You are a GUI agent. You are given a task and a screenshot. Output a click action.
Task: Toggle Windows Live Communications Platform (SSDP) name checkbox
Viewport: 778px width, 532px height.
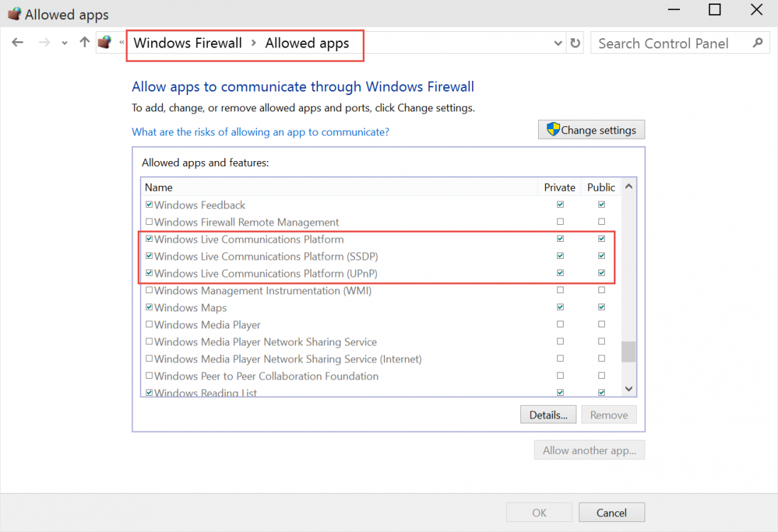pyautogui.click(x=149, y=256)
